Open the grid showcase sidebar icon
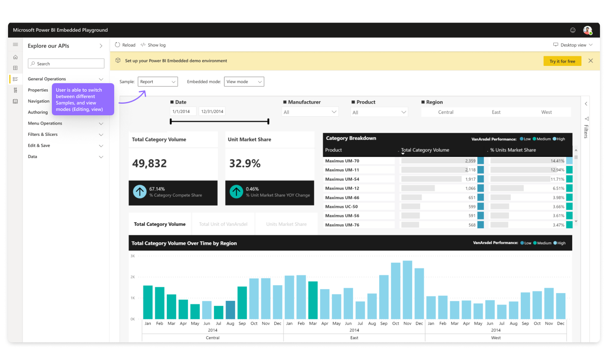The width and height of the screenshot is (608, 364). point(15,68)
